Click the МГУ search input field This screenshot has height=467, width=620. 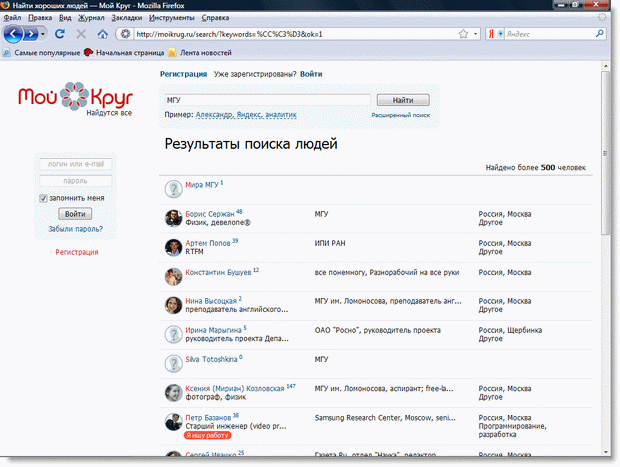[267, 100]
